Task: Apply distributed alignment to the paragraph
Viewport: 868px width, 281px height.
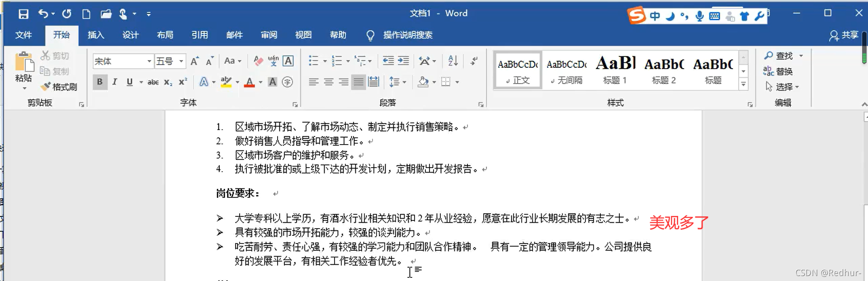Action: click(x=373, y=82)
